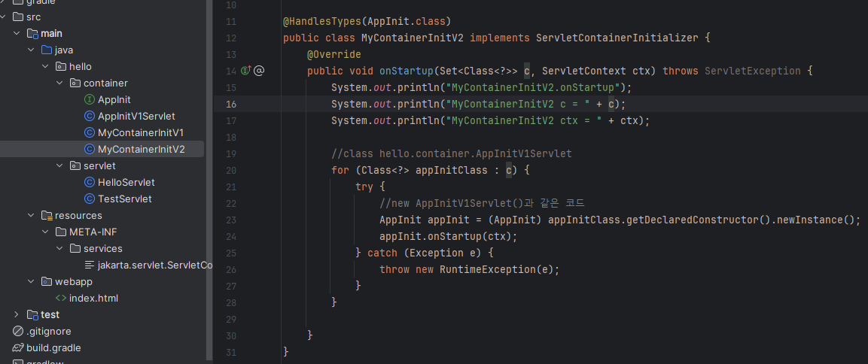The height and width of the screenshot is (364, 868).
Task: Click the META-INF folder icon
Action: coord(61,232)
